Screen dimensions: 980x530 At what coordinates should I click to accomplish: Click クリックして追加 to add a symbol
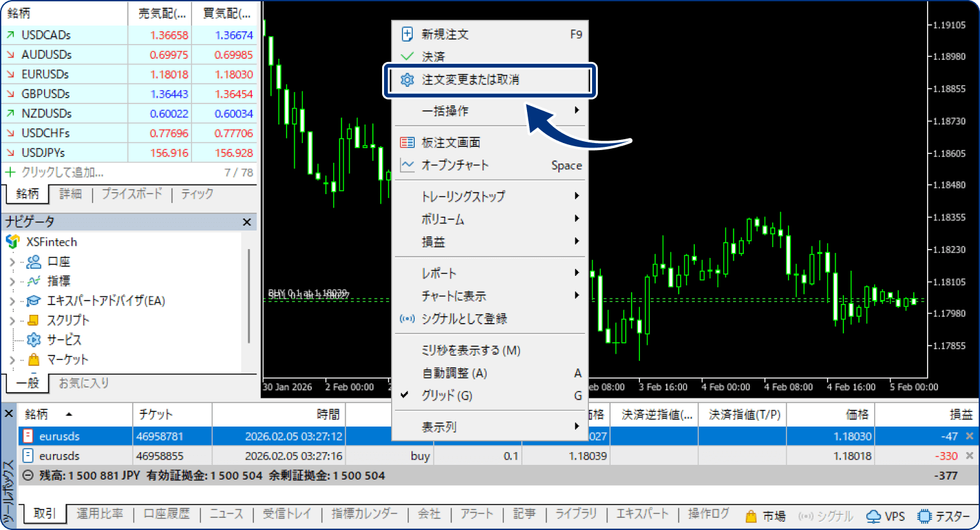coord(62,172)
